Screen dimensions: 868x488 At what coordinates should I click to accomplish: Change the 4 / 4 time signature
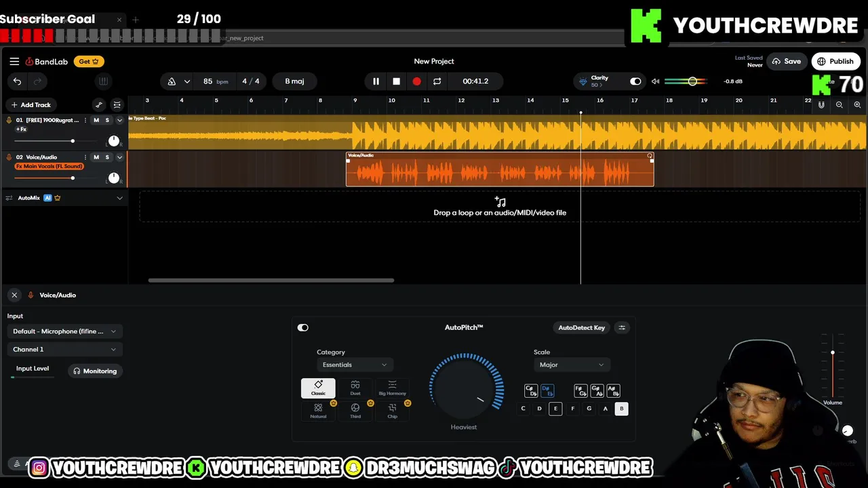[251, 81]
